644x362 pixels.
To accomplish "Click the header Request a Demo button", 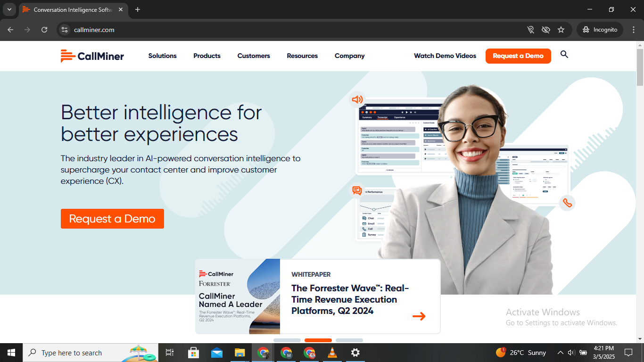I will click(518, 56).
